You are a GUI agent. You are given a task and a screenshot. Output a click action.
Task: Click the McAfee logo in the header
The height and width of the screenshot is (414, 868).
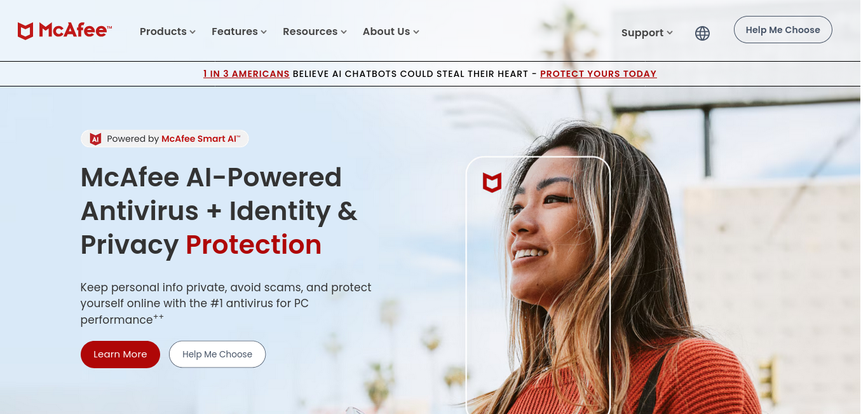(64, 31)
